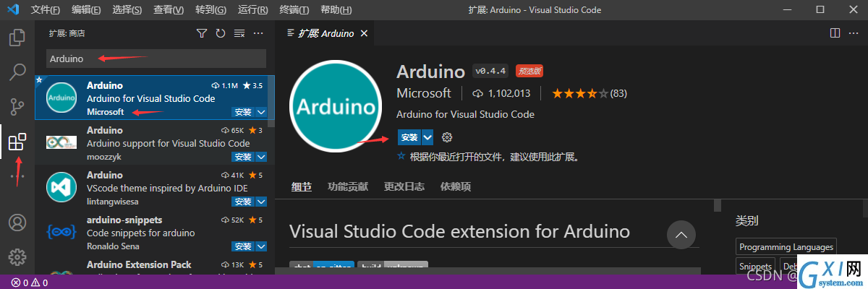The image size is (868, 289).
Task: Focus the extensions search box containing Arduino
Action: click(156, 59)
